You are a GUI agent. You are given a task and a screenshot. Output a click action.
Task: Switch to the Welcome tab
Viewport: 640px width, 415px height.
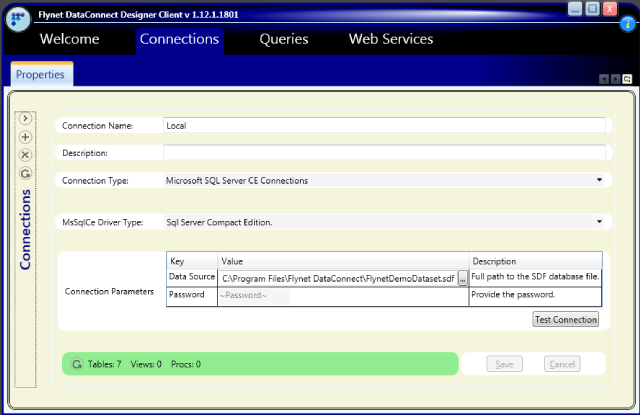[x=69, y=39]
